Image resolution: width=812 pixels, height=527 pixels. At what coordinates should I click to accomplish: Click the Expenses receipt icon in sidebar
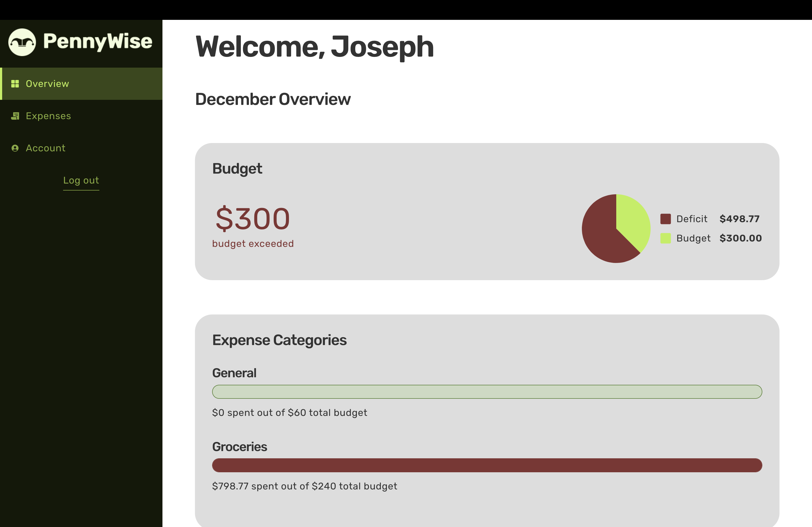(x=15, y=116)
